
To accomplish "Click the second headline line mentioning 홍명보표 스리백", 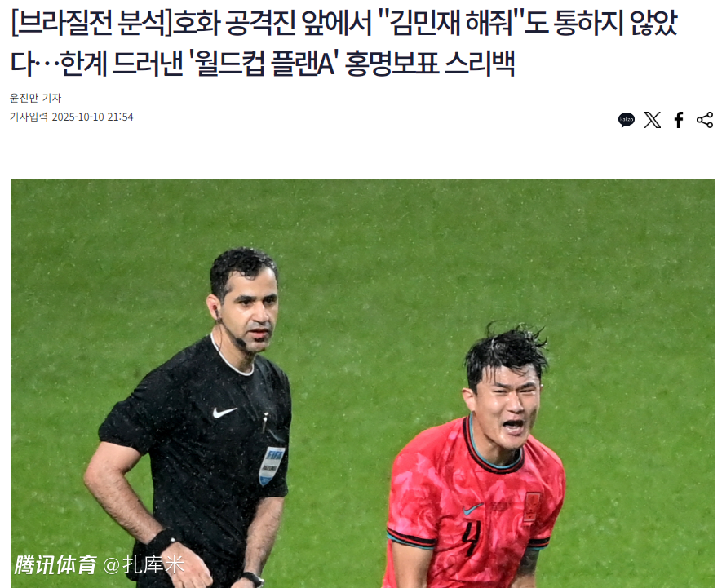I will (x=263, y=63).
